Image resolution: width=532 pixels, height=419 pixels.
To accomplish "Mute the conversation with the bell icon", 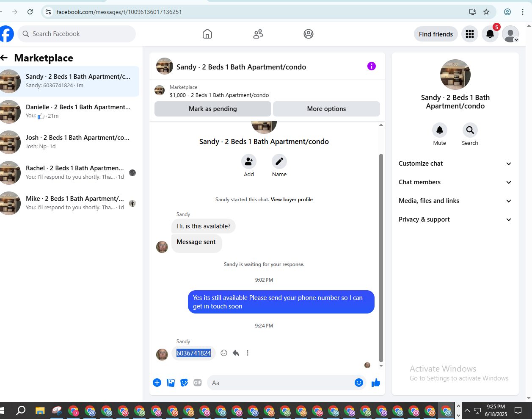I will 440,130.
